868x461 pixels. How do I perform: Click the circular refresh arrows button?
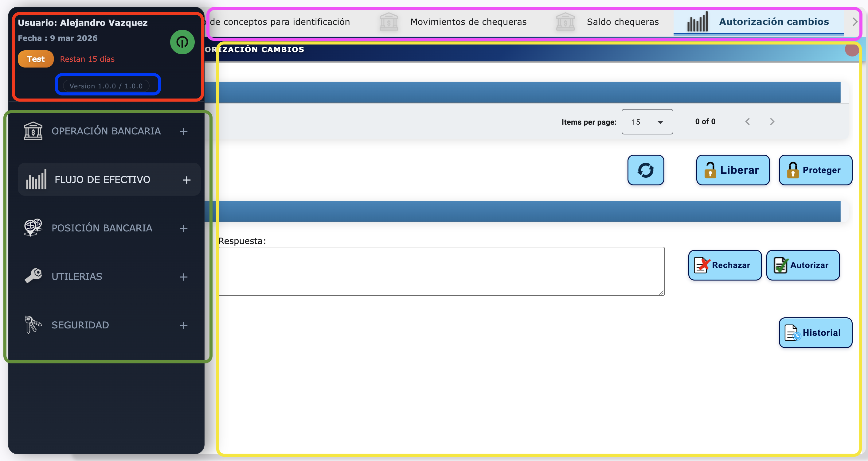point(645,170)
